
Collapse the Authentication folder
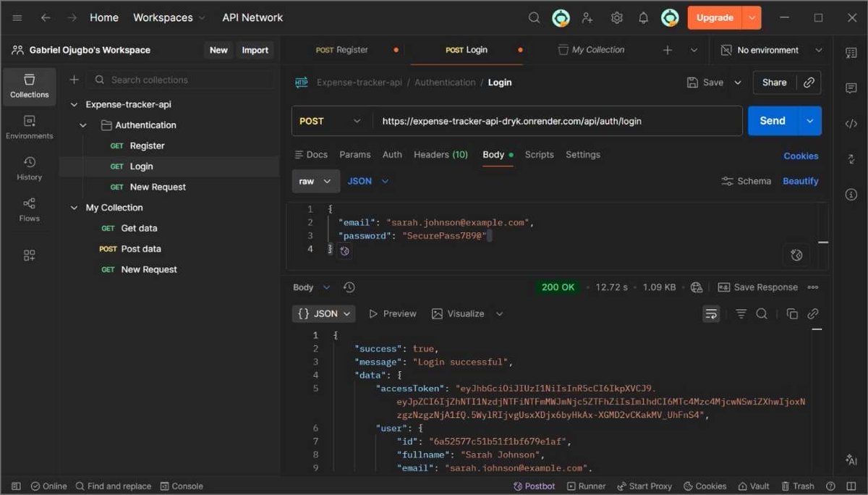coord(83,125)
